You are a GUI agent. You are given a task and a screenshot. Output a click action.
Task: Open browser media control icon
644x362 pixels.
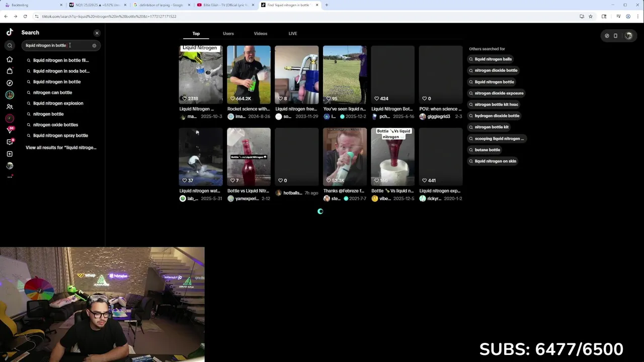618,16
